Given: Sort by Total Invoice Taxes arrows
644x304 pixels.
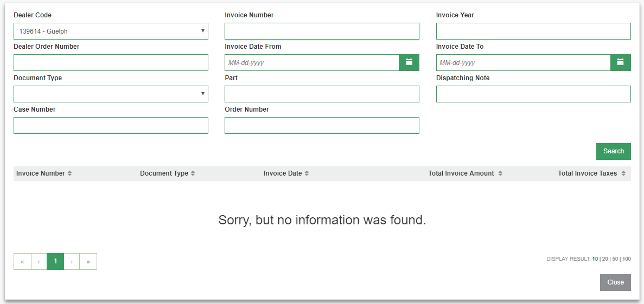Looking at the screenshot, I should (x=623, y=173).
